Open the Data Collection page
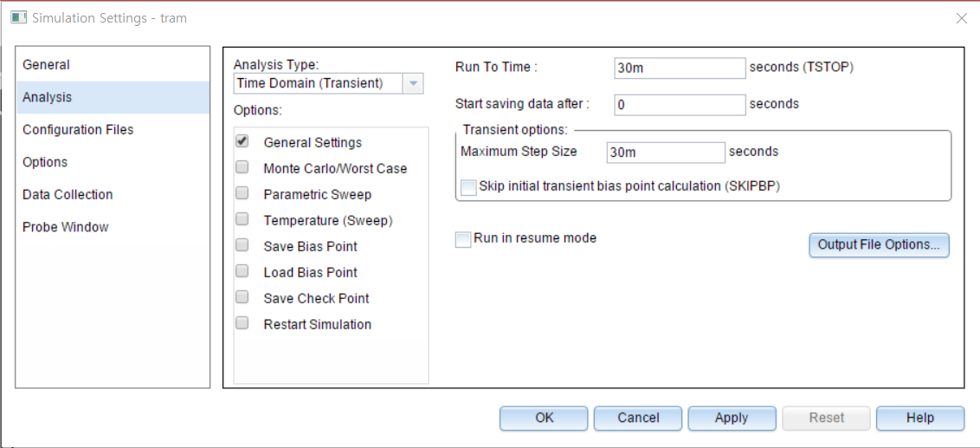 (x=113, y=195)
